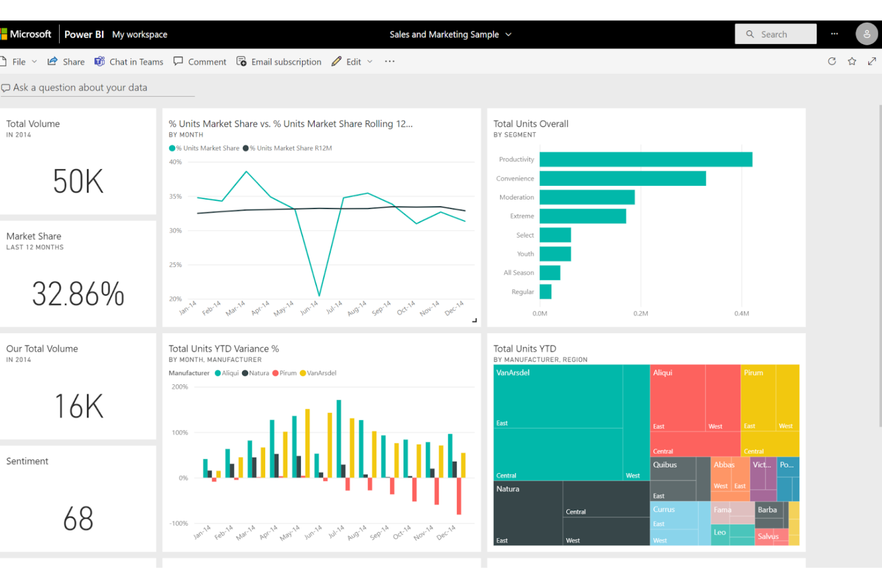Screen dimensions: 882x588
Task: Select My workspace in the top bar
Action: click(x=139, y=34)
